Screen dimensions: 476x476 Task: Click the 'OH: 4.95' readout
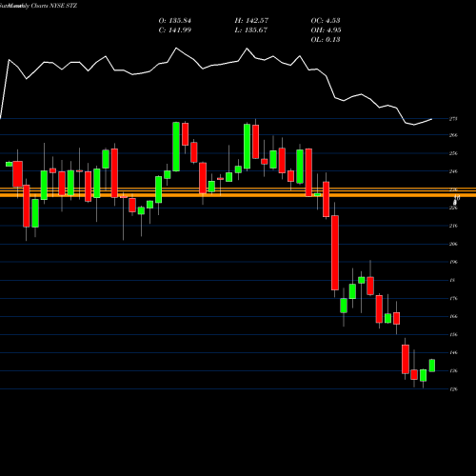coord(326,30)
